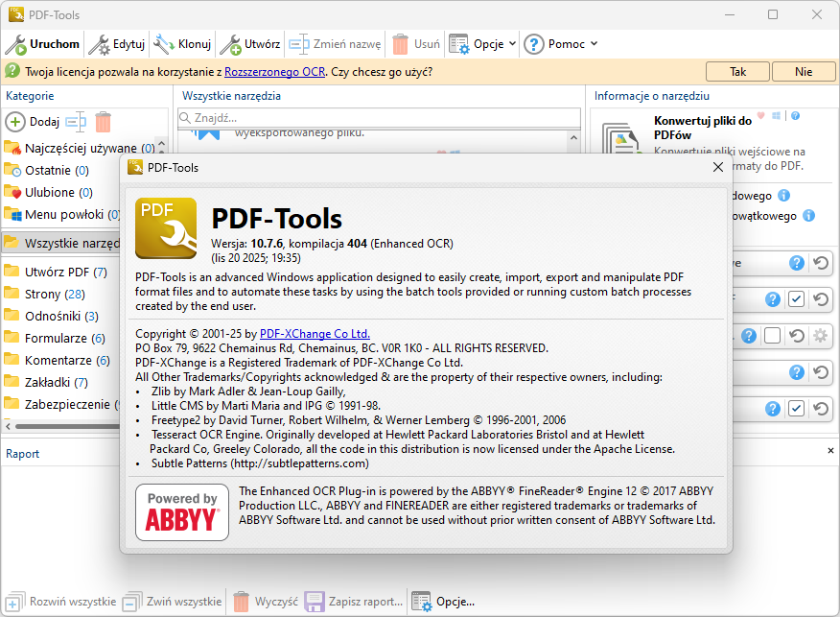Click the delete category trash icon
The height and width of the screenshot is (617, 840).
[103, 122]
